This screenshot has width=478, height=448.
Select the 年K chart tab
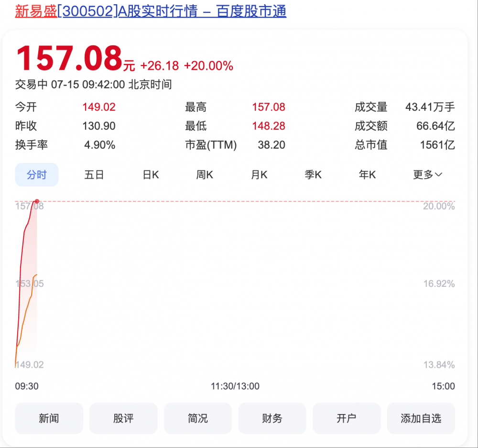367,175
